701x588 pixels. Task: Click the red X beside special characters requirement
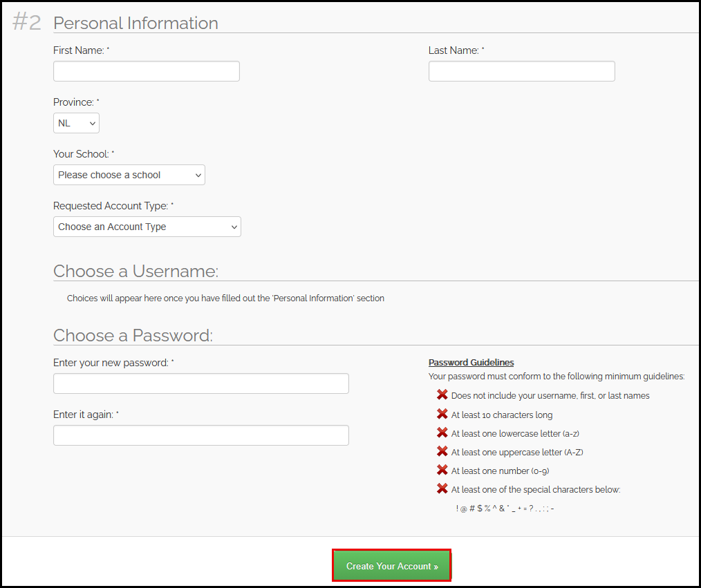[x=441, y=489]
